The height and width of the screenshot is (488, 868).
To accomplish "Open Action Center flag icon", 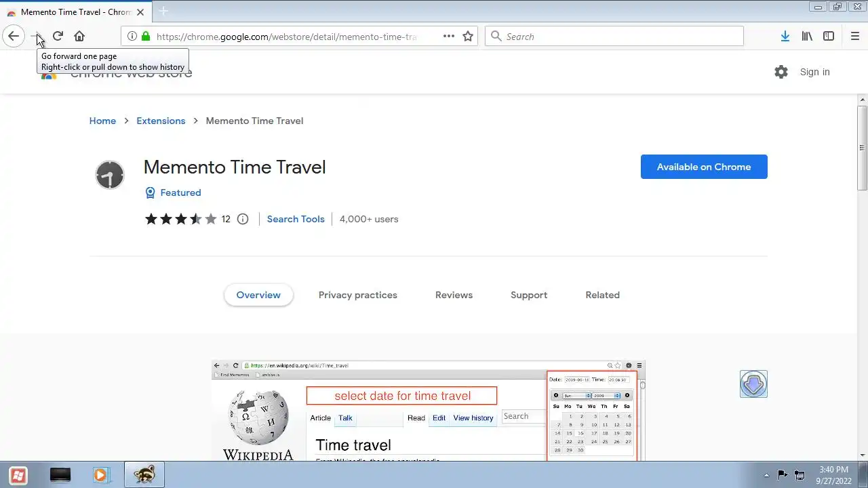I will (783, 475).
